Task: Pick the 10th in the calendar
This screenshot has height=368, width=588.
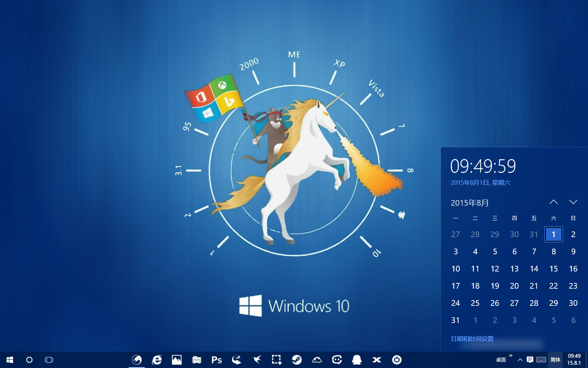Action: coord(456,269)
